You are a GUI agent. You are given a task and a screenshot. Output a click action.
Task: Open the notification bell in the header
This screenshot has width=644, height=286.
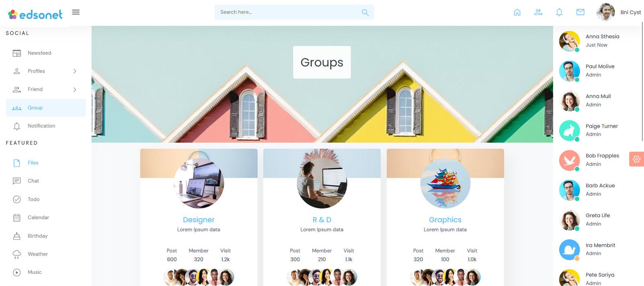[x=559, y=12]
